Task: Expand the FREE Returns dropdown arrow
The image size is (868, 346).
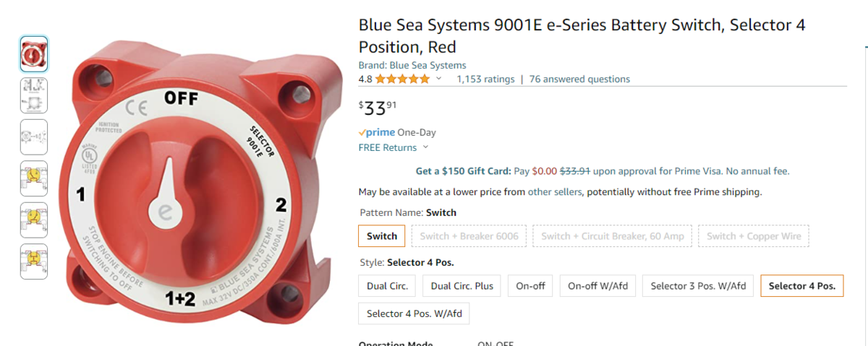Action: pos(425,147)
